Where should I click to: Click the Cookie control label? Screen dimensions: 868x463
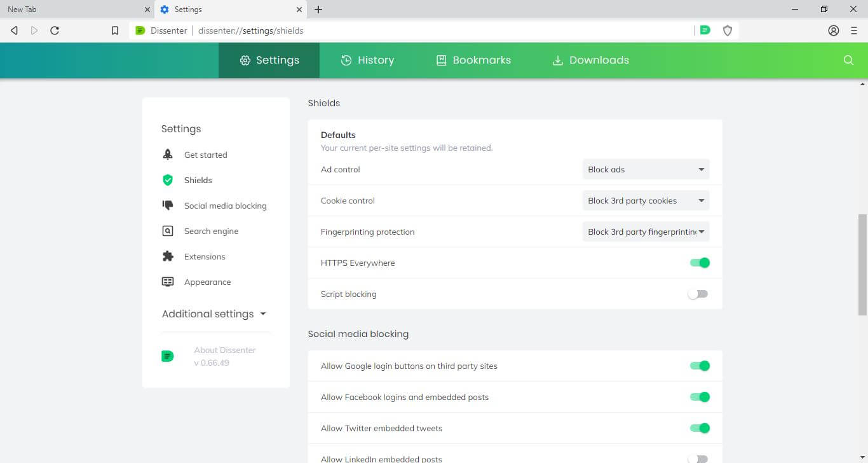click(348, 200)
